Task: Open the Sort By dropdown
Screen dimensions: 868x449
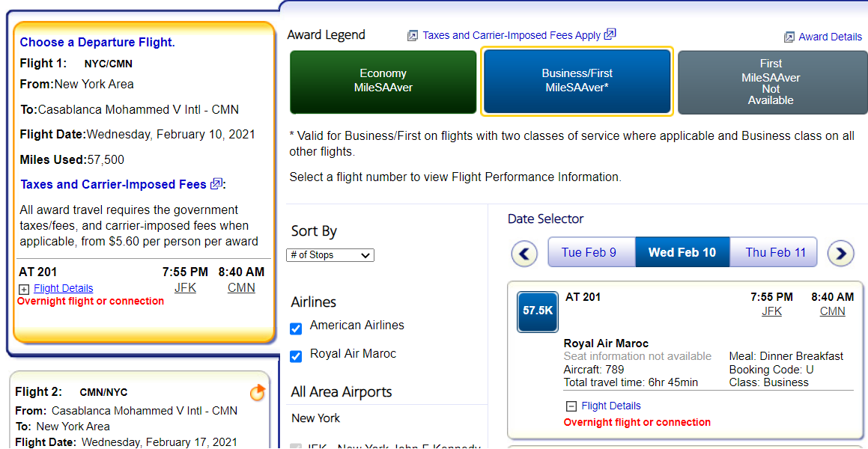Action: click(330, 255)
